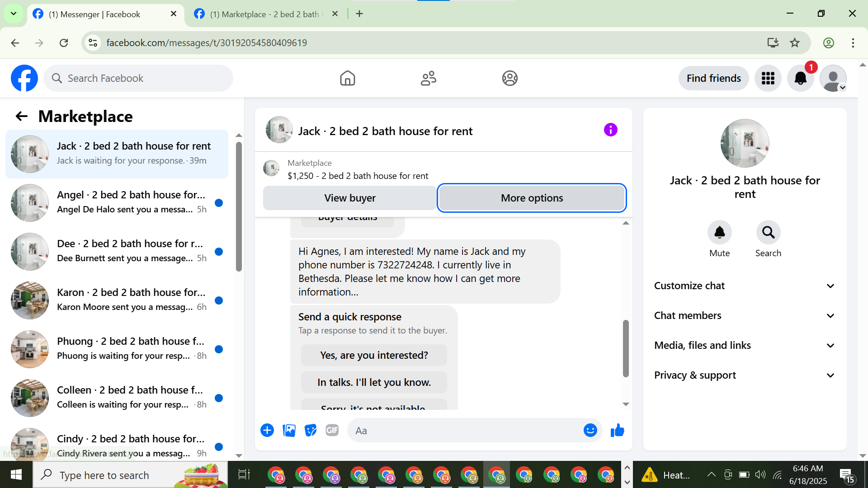
Task: Open the Groups icon in top navigation
Action: (x=509, y=78)
